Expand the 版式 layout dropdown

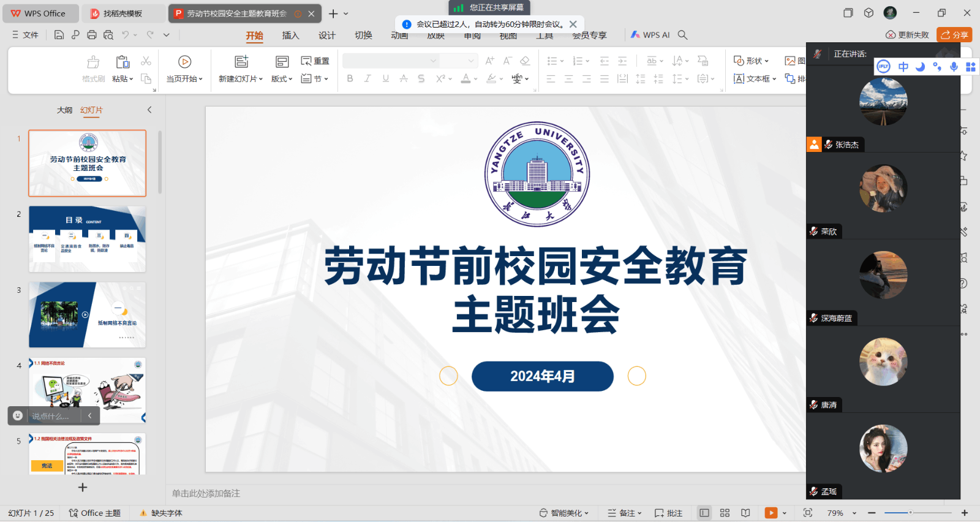pos(282,79)
